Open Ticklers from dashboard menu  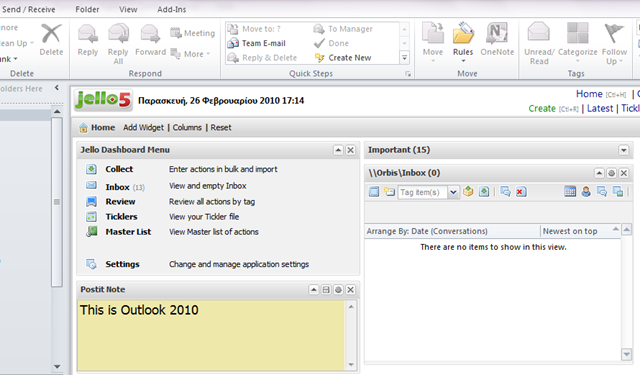[x=121, y=217]
